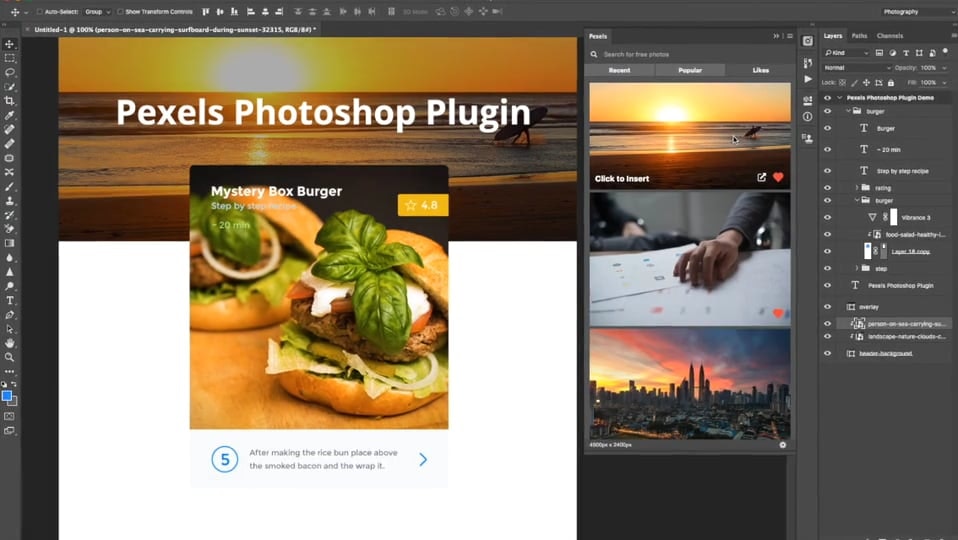The width and height of the screenshot is (958, 540).
Task: Select the Gradient tool
Action: click(10, 243)
